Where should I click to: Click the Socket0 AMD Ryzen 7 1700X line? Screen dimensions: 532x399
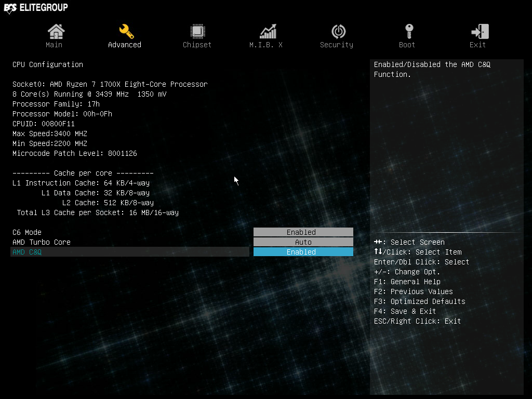tap(110, 84)
